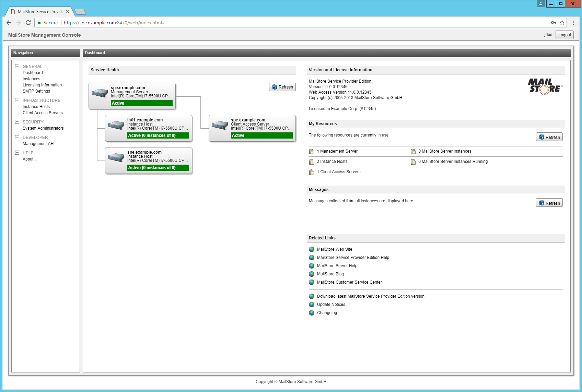This screenshot has height=392, width=582.
Task: Collapse the SECURITY navigation section
Action: pyautogui.click(x=17, y=122)
